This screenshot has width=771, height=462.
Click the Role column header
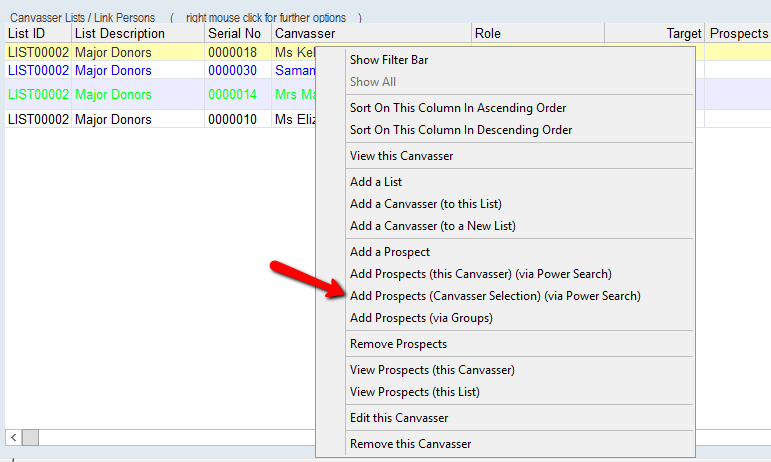538,33
